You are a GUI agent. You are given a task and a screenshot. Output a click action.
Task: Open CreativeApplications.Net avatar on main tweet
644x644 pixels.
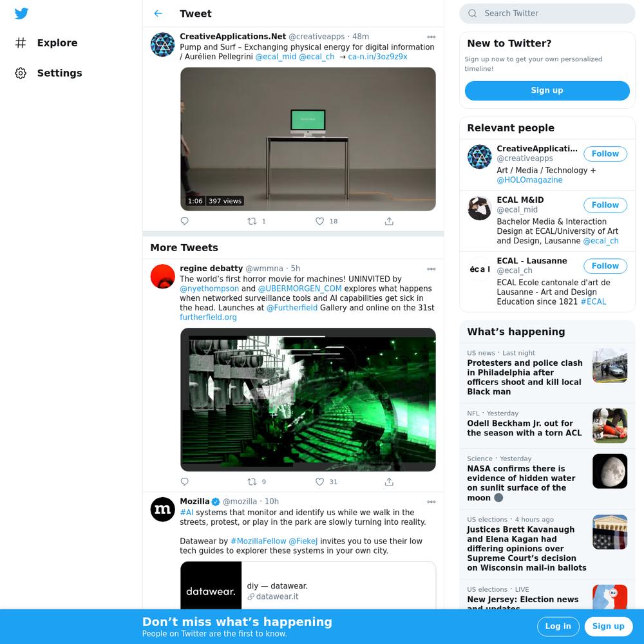[x=163, y=44]
